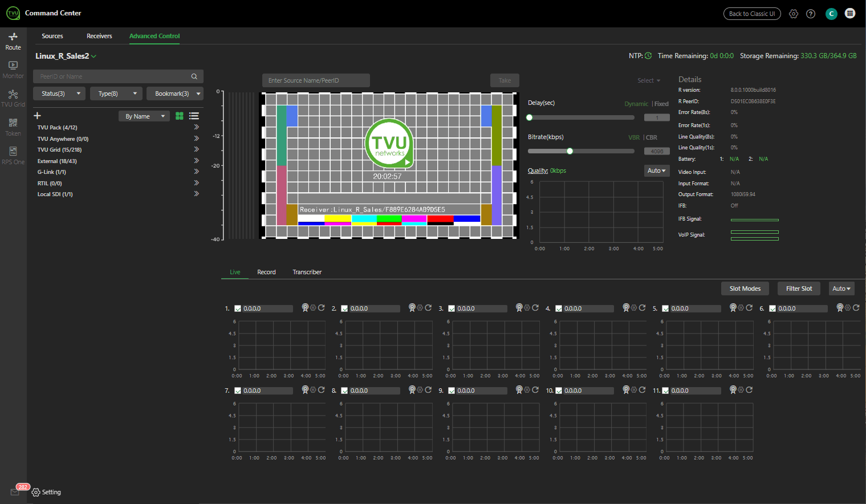Open TVU Grid in the sidebar
The height and width of the screenshot is (504, 866).
coord(13,98)
